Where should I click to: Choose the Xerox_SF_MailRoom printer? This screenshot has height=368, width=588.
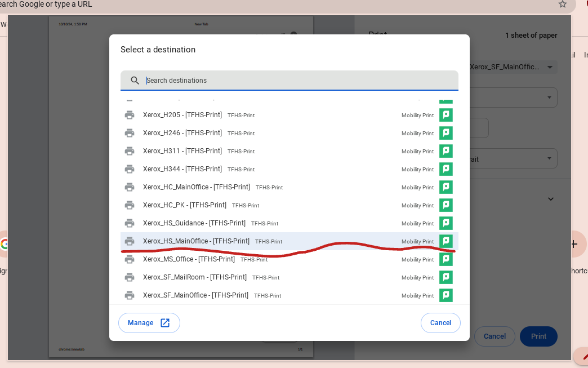coord(289,277)
